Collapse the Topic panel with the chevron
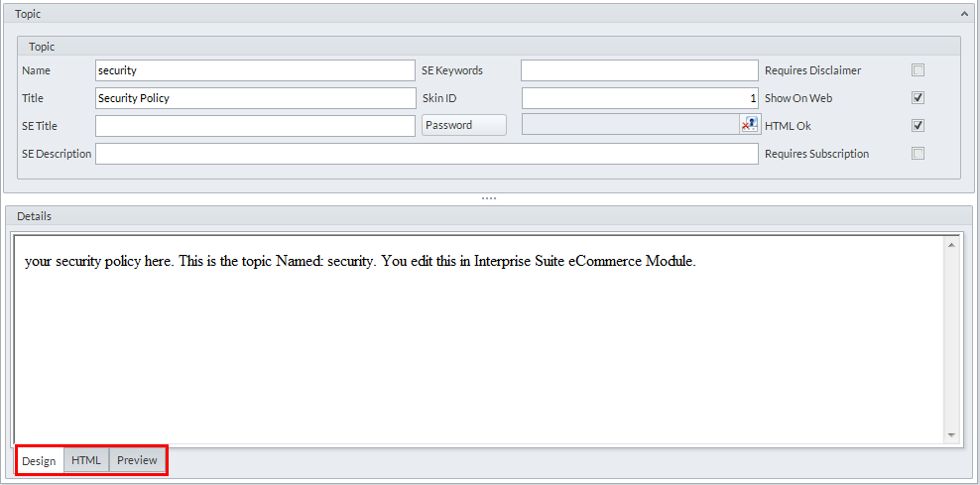The width and height of the screenshot is (980, 485). click(964, 14)
